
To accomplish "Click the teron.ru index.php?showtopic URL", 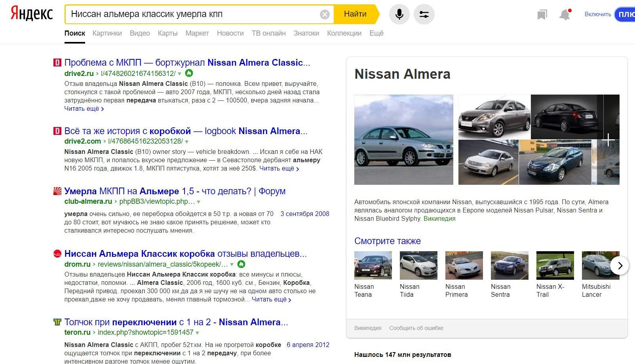I will [146, 332].
